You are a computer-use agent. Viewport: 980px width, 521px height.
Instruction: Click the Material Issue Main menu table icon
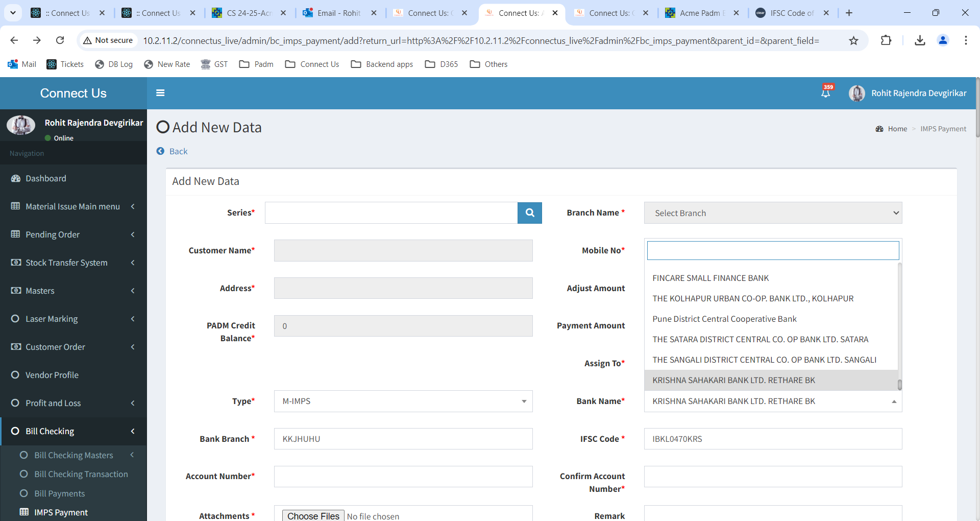pos(16,206)
